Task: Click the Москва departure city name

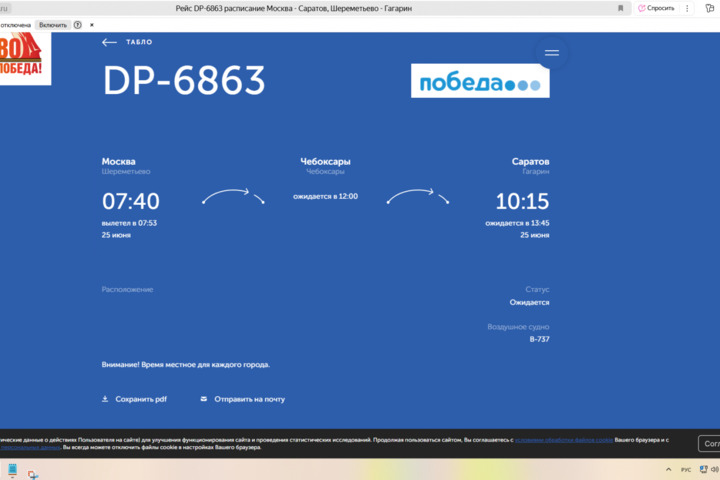Action: pyautogui.click(x=118, y=162)
